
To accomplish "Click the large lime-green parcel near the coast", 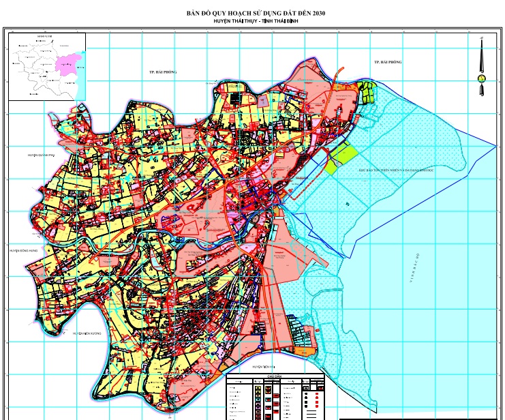I will coord(340,158).
